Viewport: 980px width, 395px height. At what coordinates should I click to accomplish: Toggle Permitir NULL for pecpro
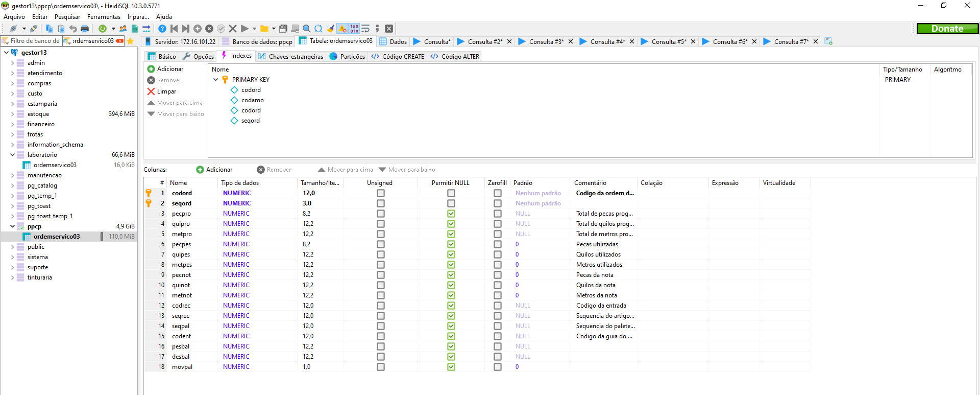coord(451,214)
